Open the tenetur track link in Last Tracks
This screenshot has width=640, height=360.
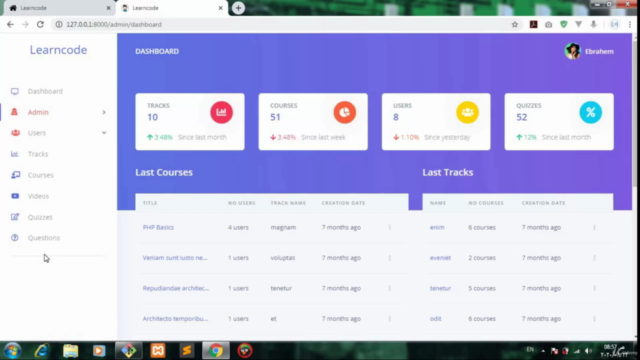440,288
